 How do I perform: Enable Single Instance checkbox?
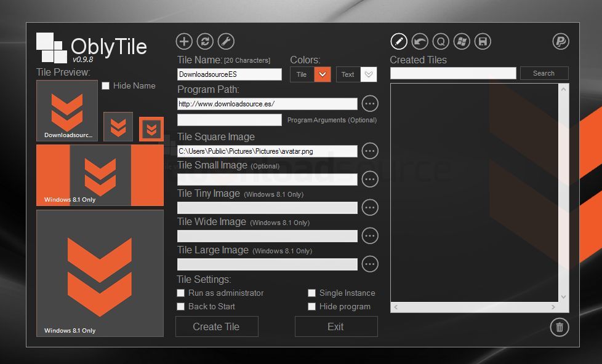point(311,293)
